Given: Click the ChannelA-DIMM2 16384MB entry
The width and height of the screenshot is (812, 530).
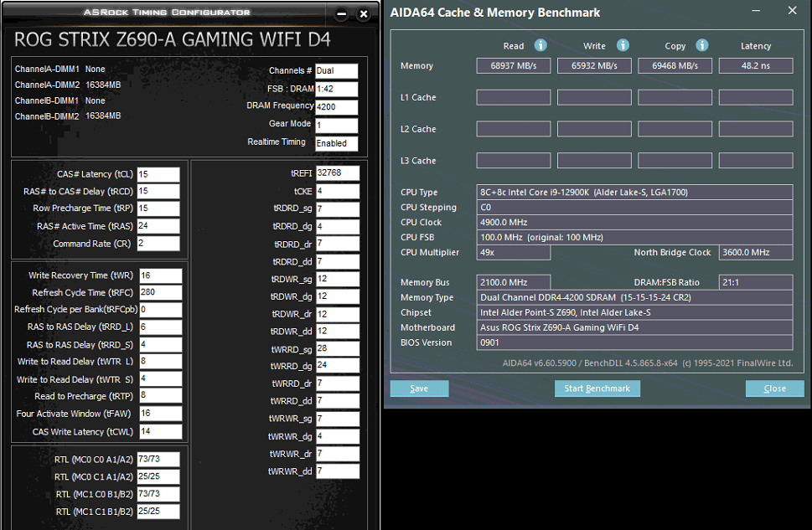Looking at the screenshot, I should pyautogui.click(x=68, y=85).
